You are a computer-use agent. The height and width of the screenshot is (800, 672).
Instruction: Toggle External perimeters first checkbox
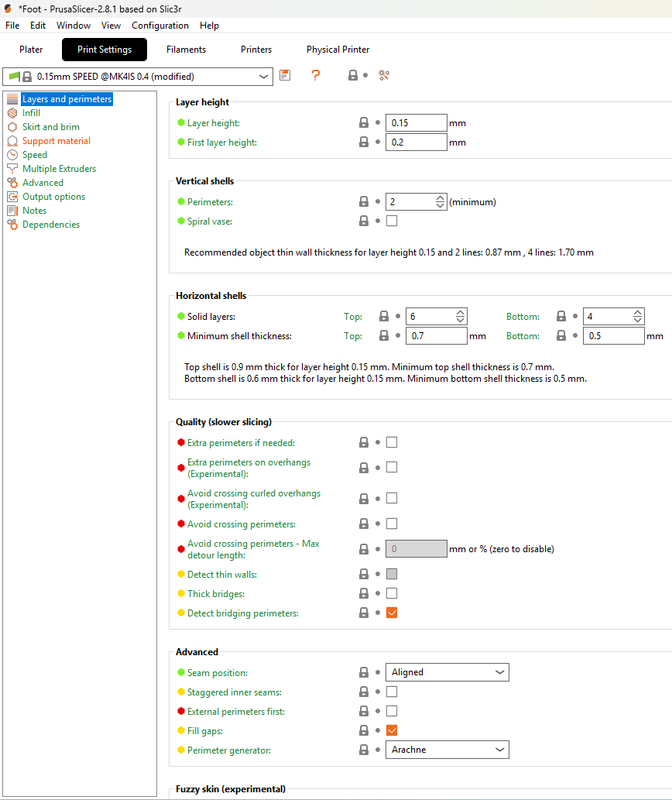click(x=392, y=711)
